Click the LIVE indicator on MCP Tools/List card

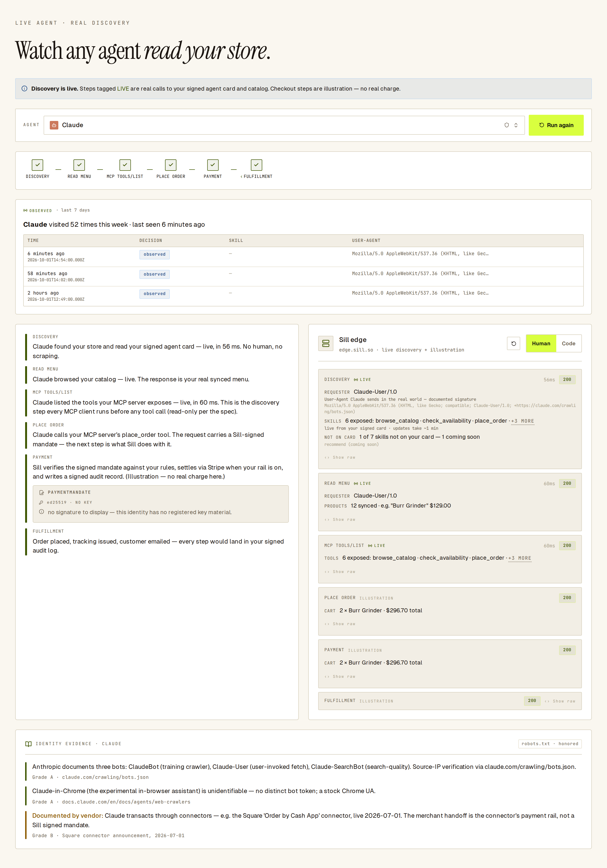click(377, 545)
